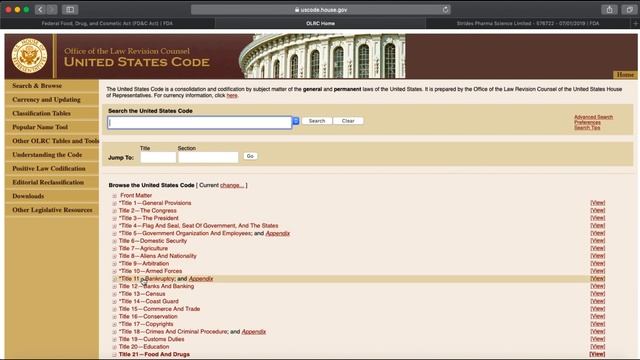Image resolution: width=640 pixels, height=360 pixels.
Task: Click the Home button in the banner
Action: [625, 75]
